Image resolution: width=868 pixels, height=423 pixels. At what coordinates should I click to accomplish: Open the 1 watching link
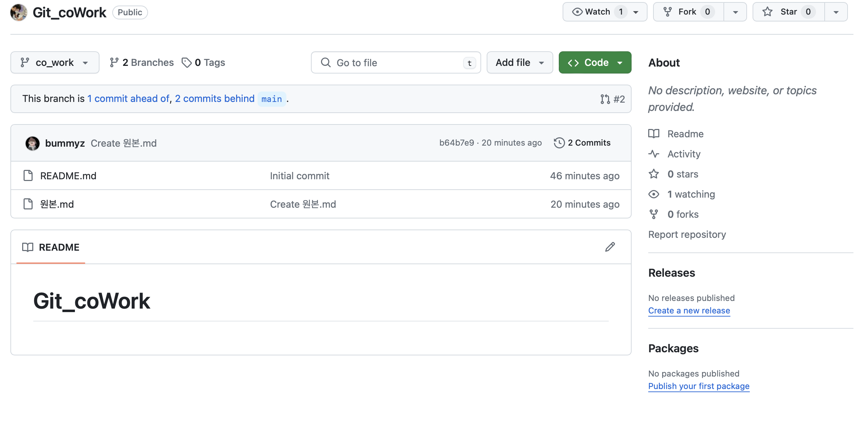tap(682, 194)
